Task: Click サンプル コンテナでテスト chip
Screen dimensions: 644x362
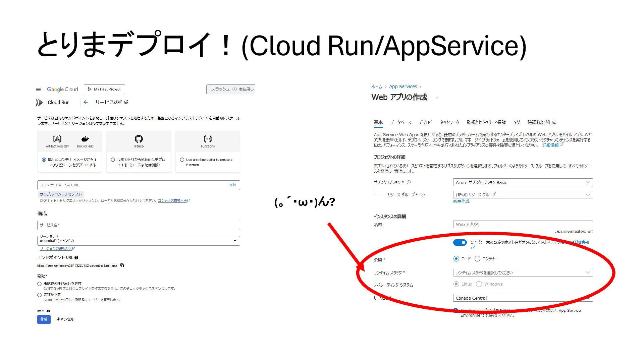Action: [x=61, y=194]
